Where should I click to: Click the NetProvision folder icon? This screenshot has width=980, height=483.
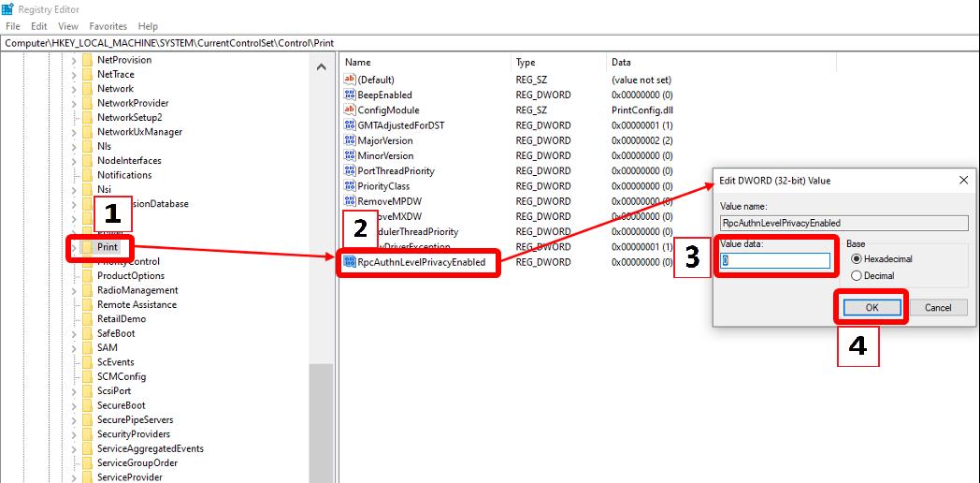pos(87,60)
